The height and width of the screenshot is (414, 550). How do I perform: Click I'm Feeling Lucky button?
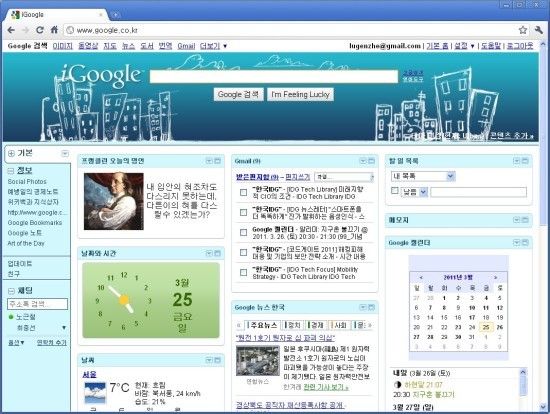tap(300, 94)
